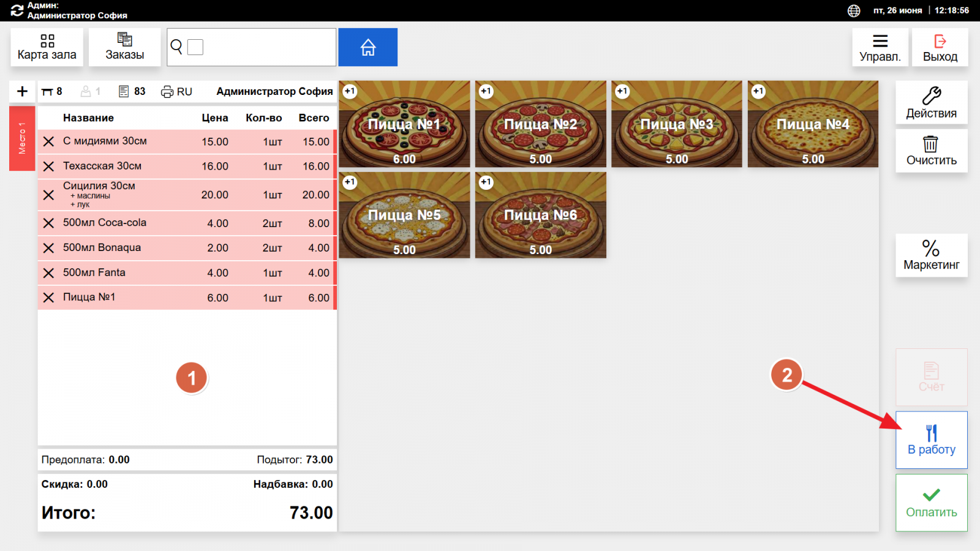This screenshot has width=980, height=551.
Task: Open the printer RU setting
Action: click(x=176, y=92)
